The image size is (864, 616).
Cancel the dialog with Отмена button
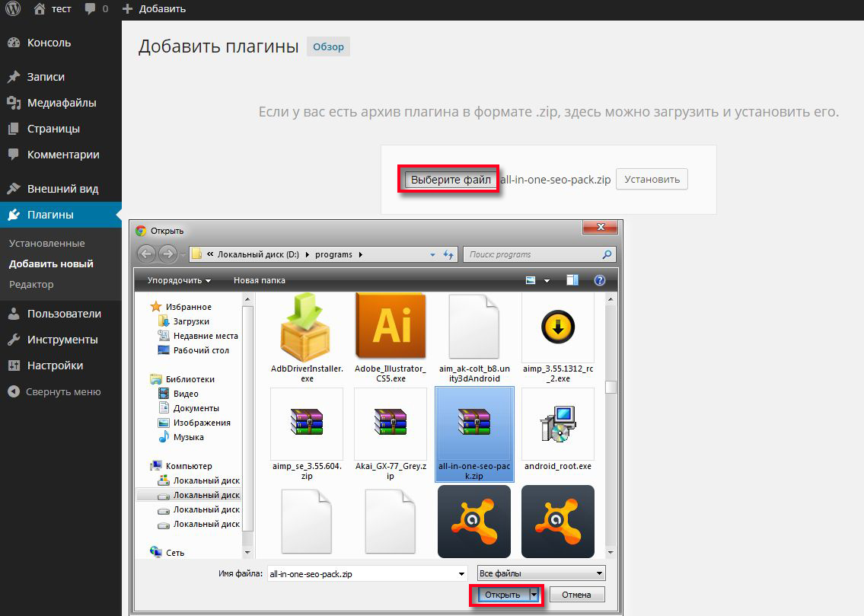pyautogui.click(x=576, y=595)
